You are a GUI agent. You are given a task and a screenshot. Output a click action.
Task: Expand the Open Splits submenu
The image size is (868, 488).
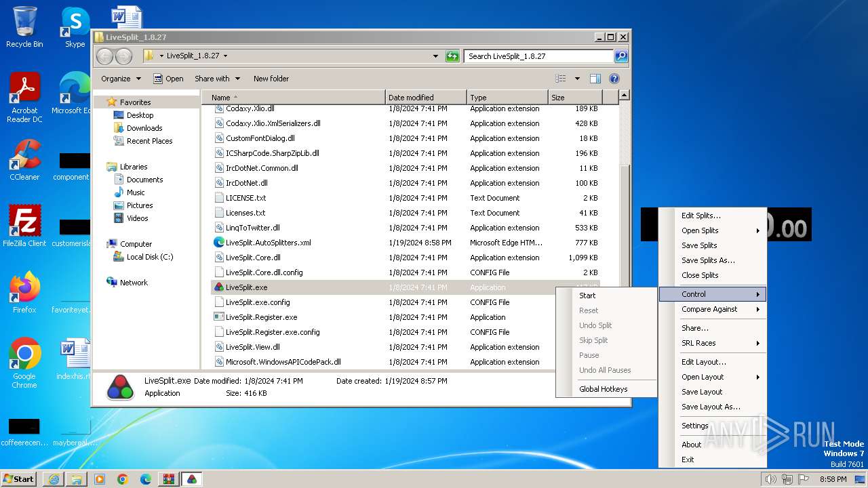pos(712,230)
